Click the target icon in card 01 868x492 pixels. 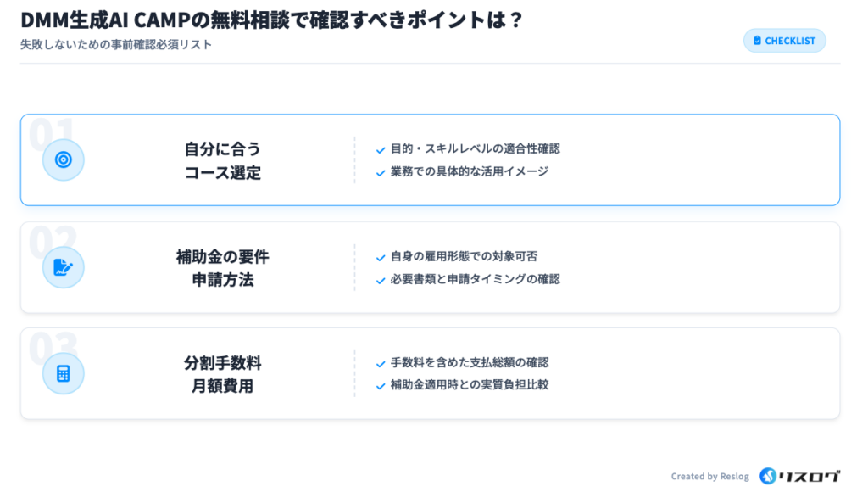64,159
